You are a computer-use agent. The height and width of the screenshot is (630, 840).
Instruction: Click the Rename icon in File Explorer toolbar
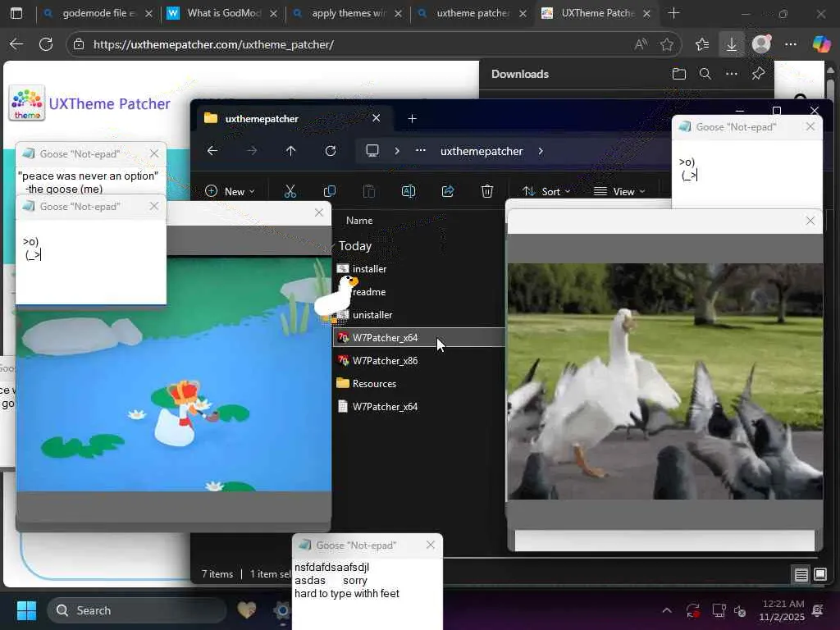[409, 191]
